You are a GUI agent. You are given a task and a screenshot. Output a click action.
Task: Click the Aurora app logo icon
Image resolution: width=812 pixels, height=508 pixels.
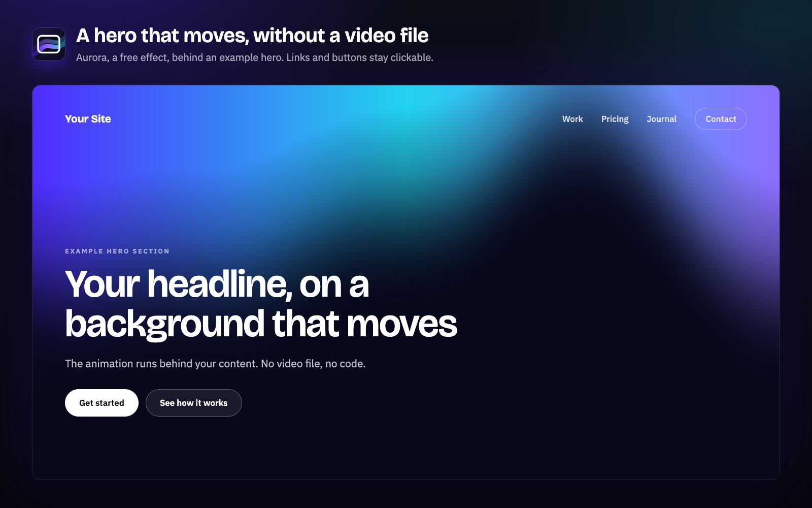(x=49, y=44)
